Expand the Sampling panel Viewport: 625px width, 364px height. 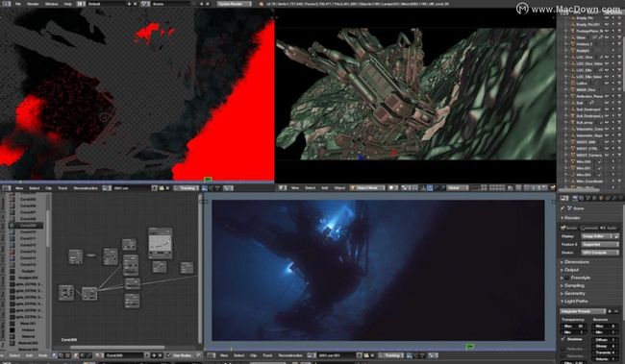[x=572, y=285]
